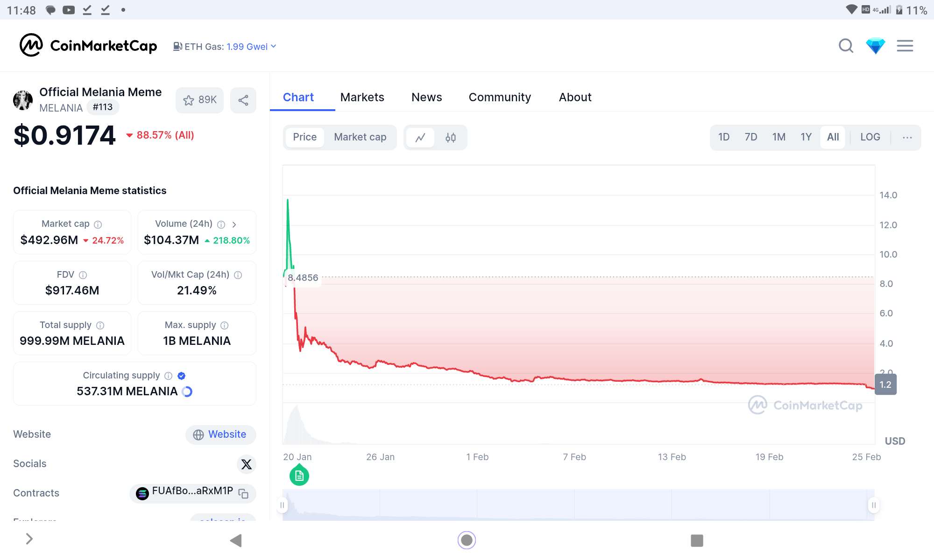Open the official Website link
This screenshot has height=560, width=934.
[x=220, y=434]
